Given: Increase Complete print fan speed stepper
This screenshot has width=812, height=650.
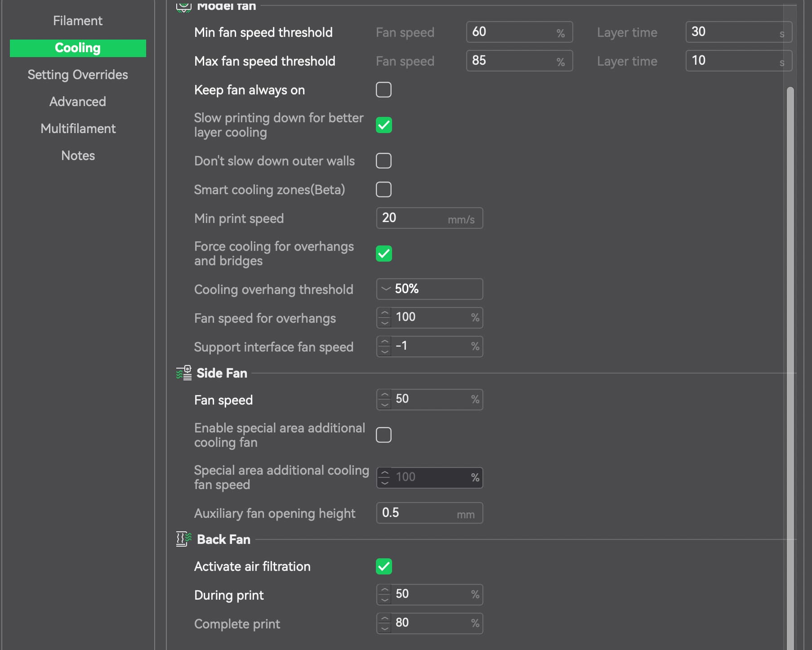Looking at the screenshot, I should pyautogui.click(x=384, y=619).
